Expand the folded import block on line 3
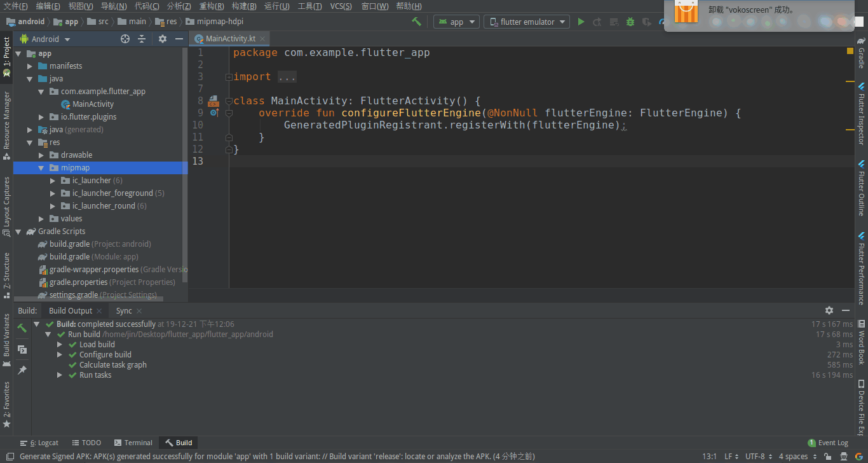Screen dimensions: 868x463 click(x=229, y=77)
